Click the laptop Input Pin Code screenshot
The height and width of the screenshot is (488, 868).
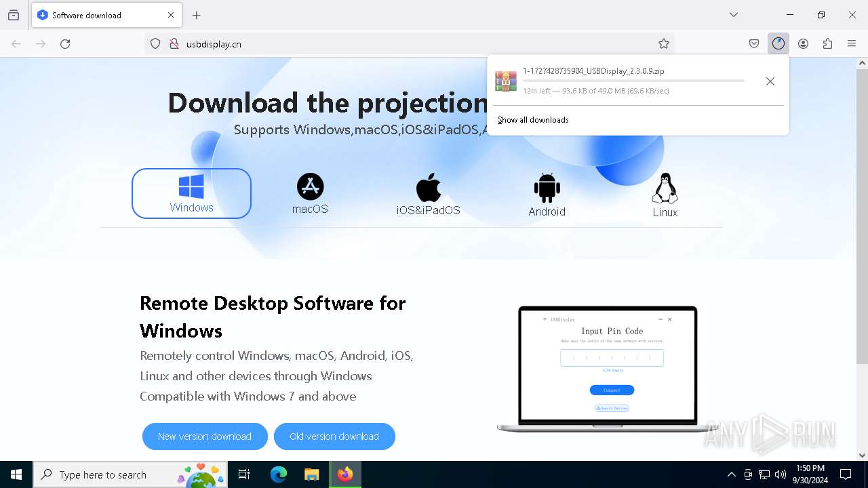point(608,369)
